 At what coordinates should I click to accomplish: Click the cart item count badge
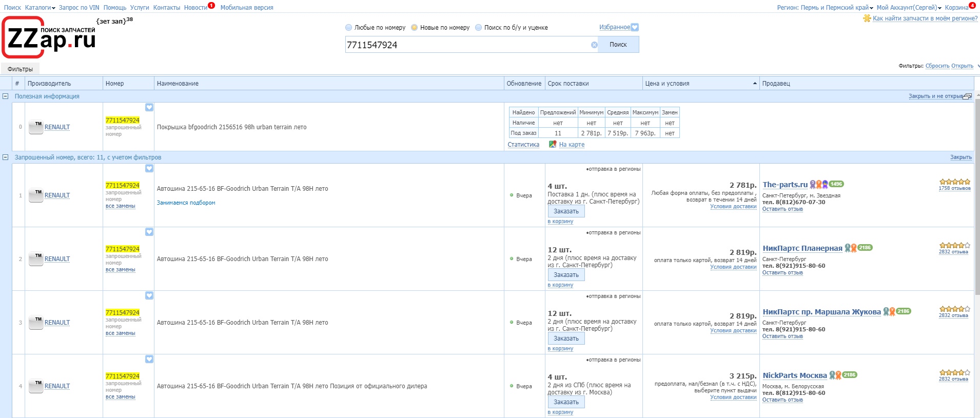click(x=972, y=6)
